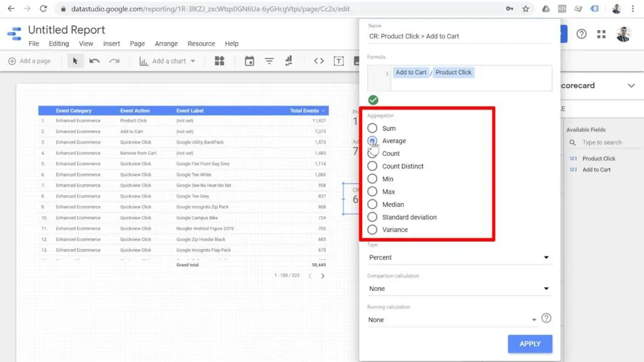Add a date range control
The image size is (644, 362).
click(x=250, y=61)
